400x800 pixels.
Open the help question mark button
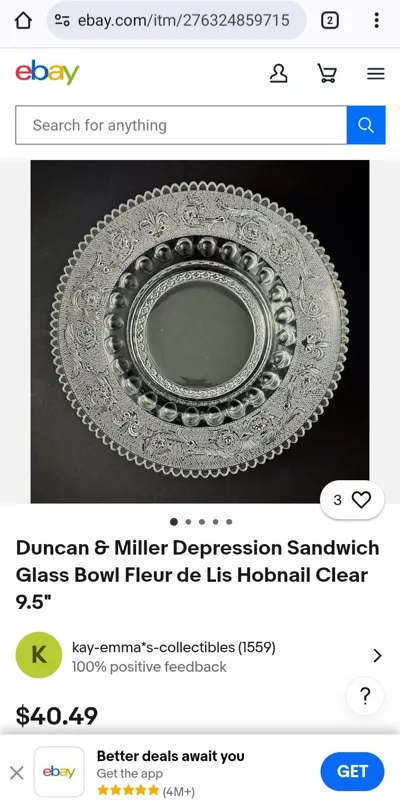tap(365, 696)
